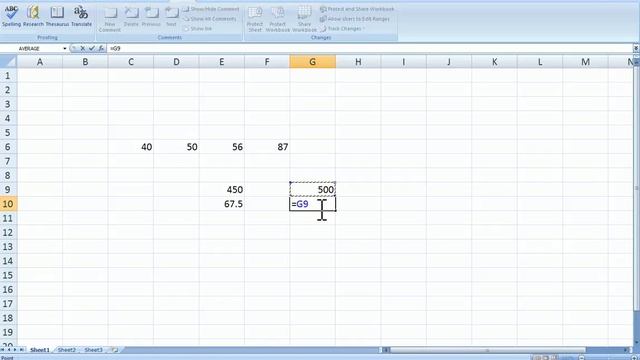
Task: Click Show/Hide Comment
Action: point(211,9)
